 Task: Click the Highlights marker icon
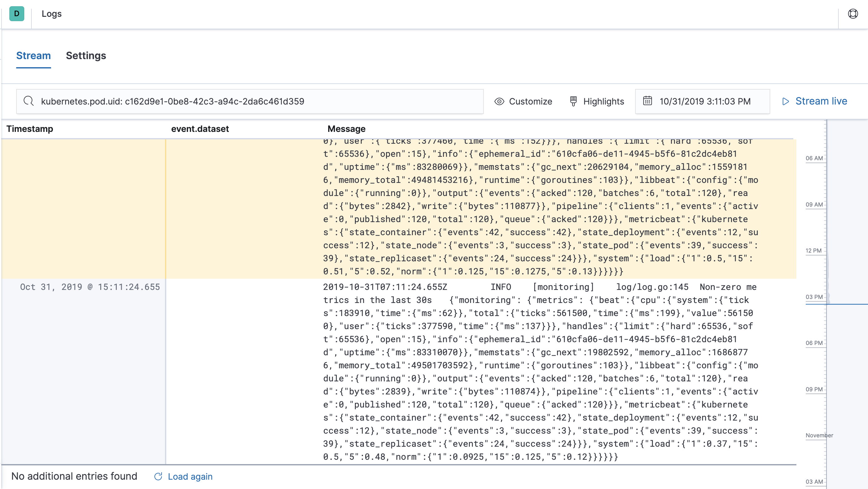[x=573, y=101]
